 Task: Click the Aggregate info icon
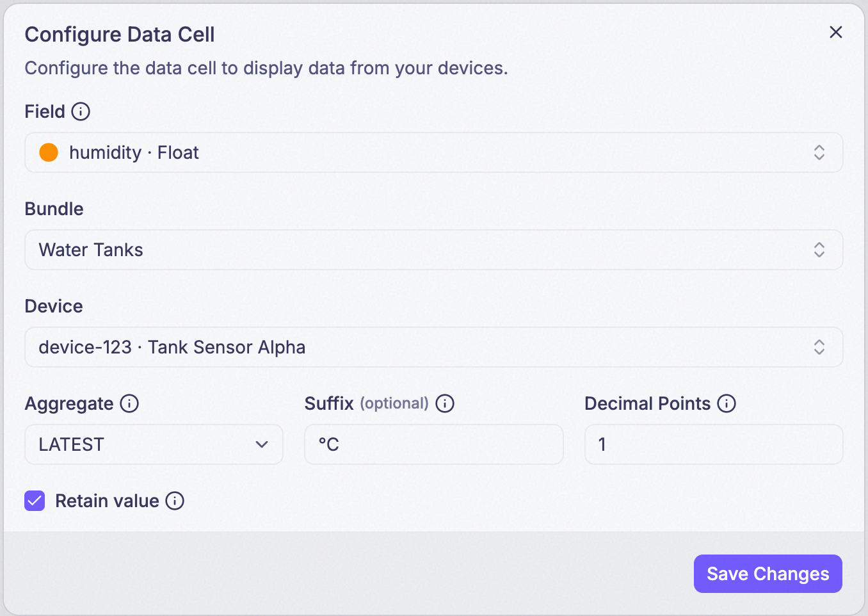click(x=129, y=403)
